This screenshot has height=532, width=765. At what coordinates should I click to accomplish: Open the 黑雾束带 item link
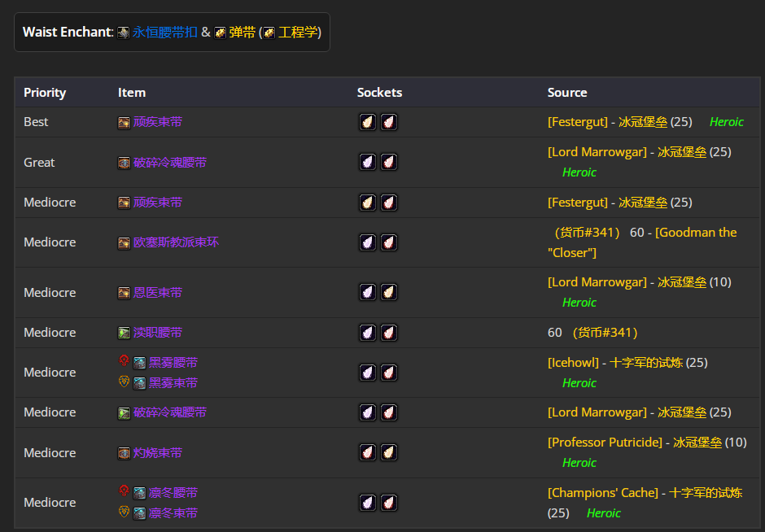coord(173,383)
